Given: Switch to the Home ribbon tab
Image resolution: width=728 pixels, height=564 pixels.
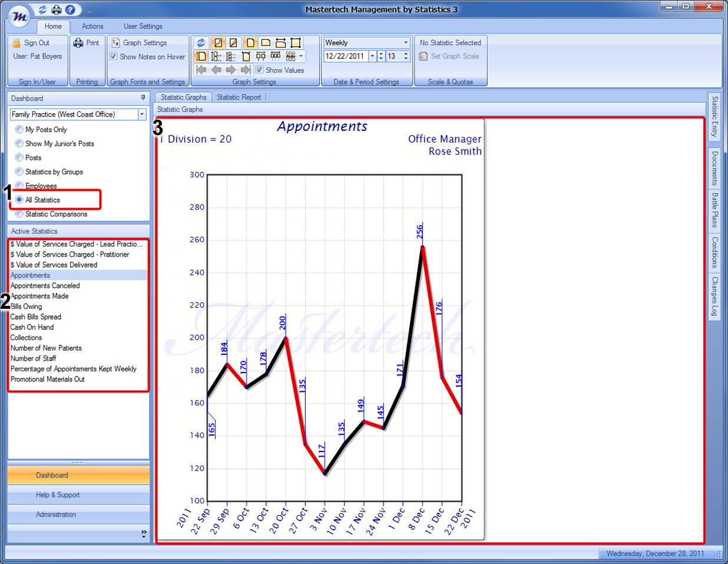Looking at the screenshot, I should (53, 27).
